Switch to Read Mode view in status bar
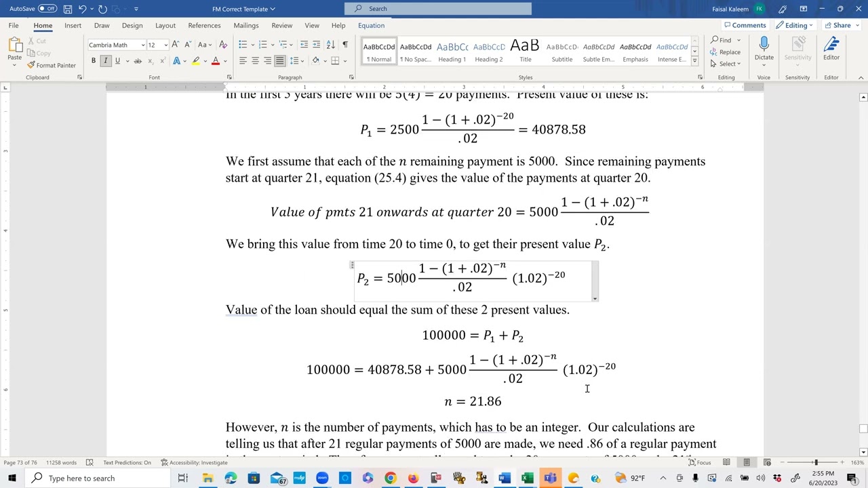868x488 pixels. [726, 462]
